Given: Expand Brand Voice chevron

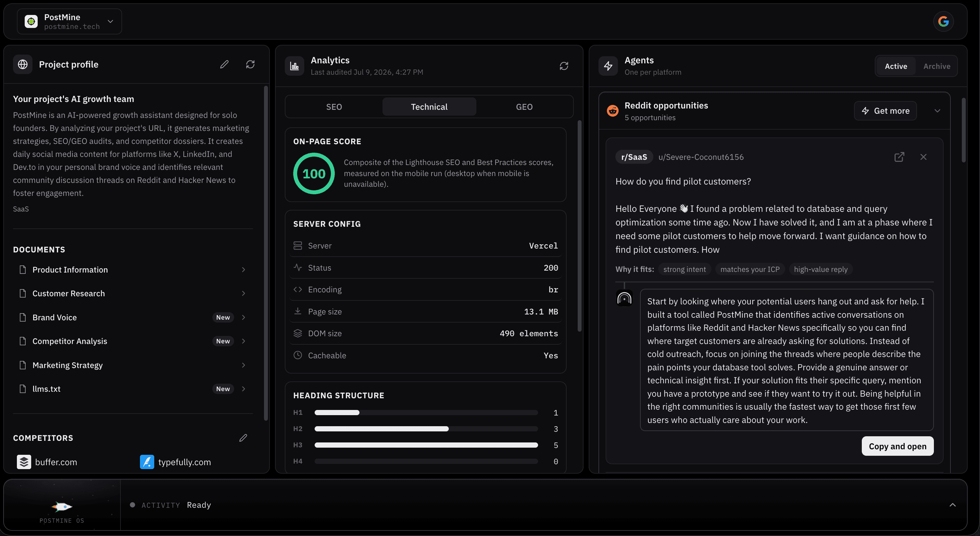Looking at the screenshot, I should [244, 317].
